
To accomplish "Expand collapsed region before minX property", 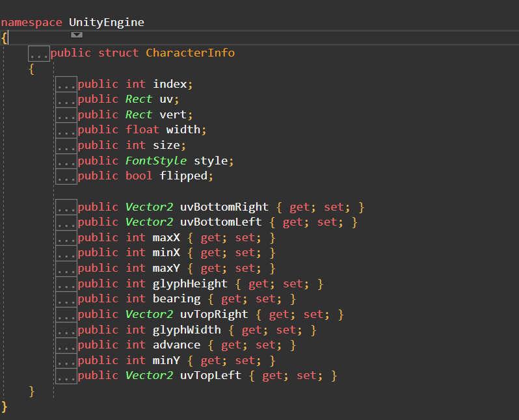I will (x=66, y=253).
